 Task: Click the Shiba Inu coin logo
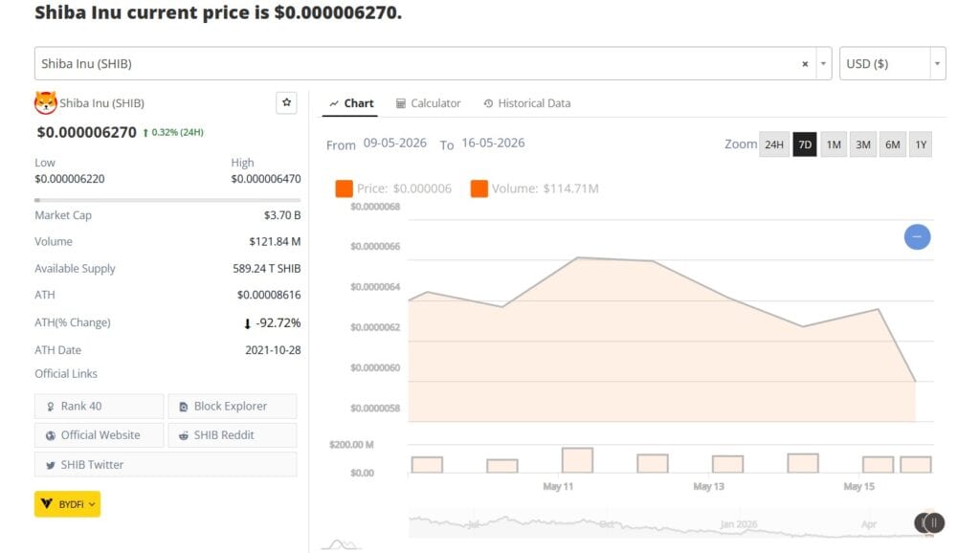46,103
